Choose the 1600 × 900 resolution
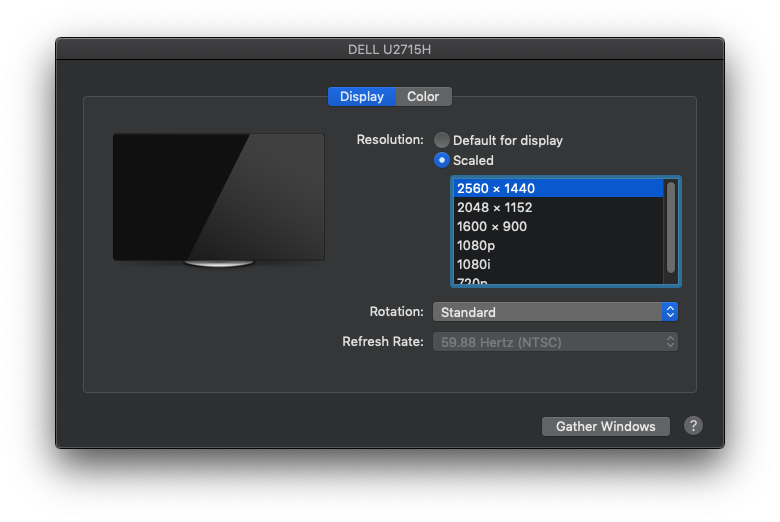This screenshot has width=780, height=522. [x=558, y=226]
